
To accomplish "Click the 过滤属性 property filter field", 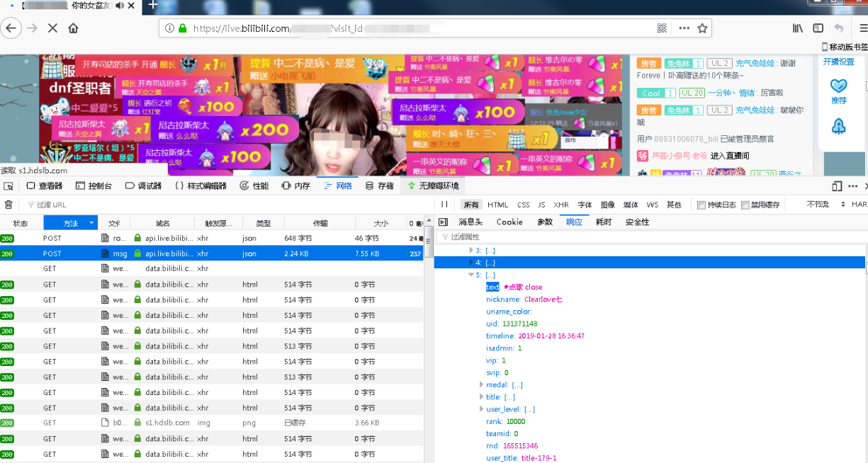I will (x=650, y=237).
